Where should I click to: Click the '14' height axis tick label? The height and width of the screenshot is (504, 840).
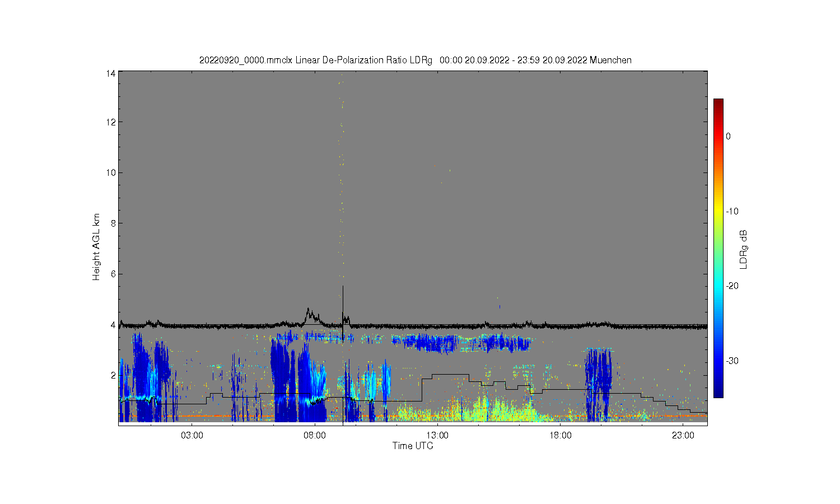[x=111, y=74]
